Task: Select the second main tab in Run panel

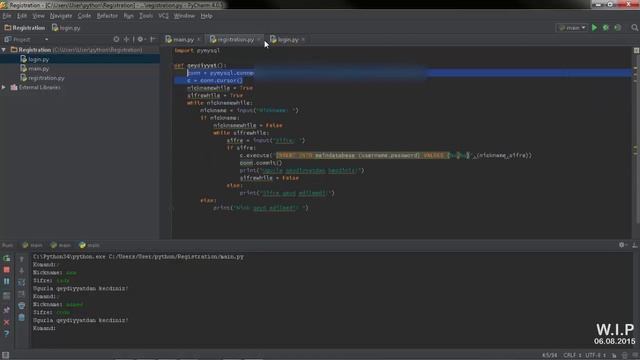Action: click(61, 245)
